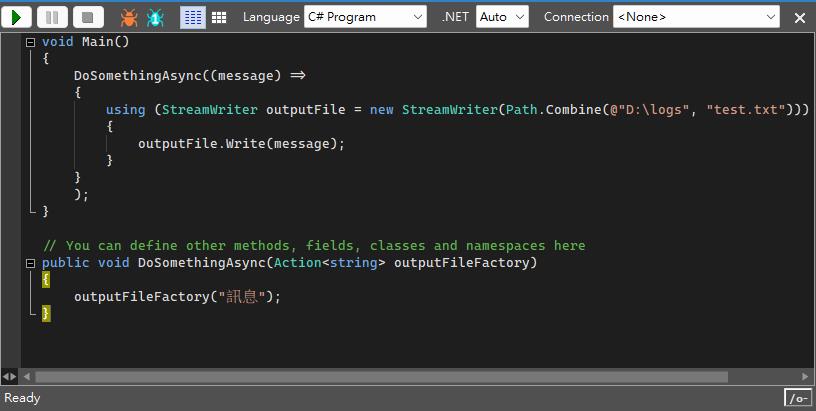Click the scrollbar right arrow
816x411 pixels.
pyautogui.click(x=808, y=377)
